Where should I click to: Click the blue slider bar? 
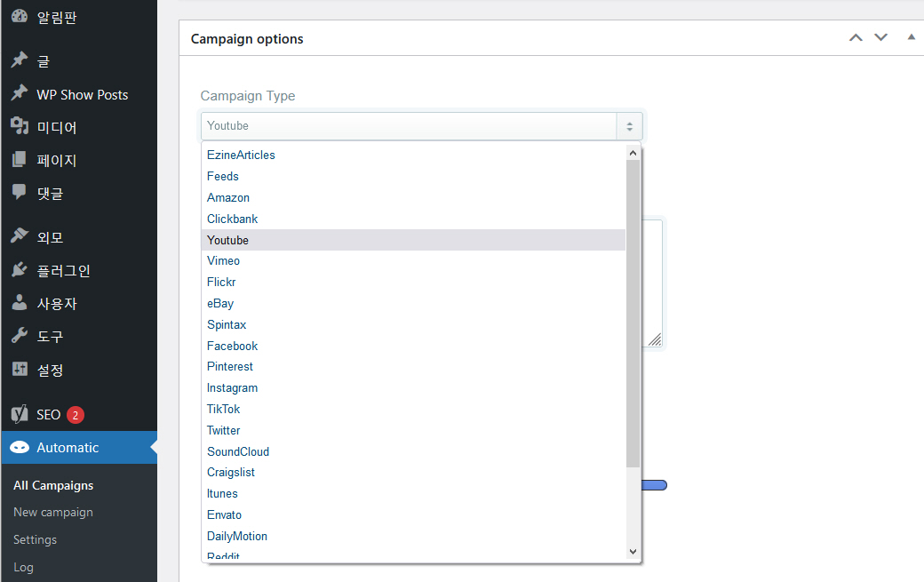[x=654, y=485]
